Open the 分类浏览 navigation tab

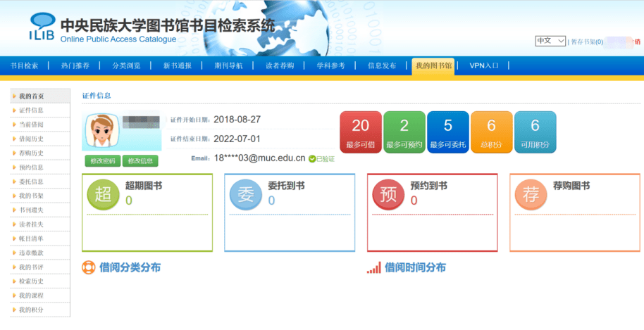click(127, 65)
